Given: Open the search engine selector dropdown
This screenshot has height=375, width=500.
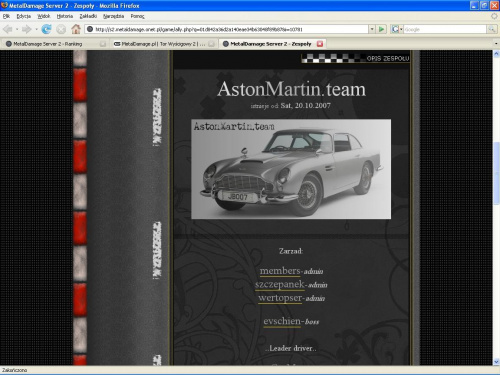Looking at the screenshot, I should tap(397, 29).
